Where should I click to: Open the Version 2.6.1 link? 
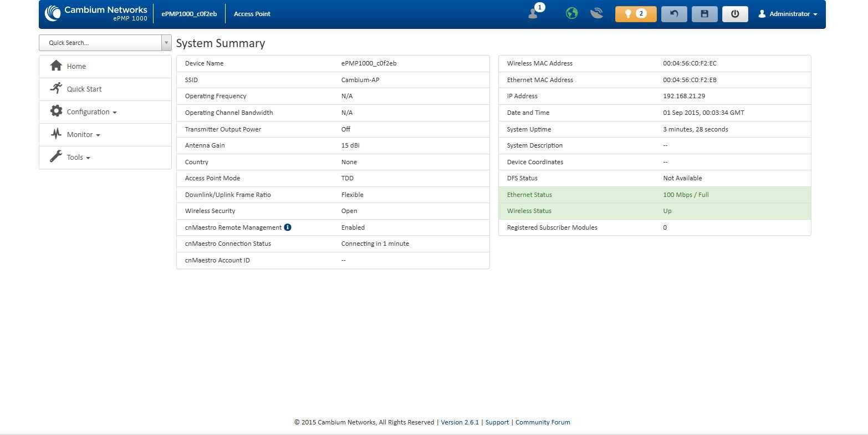click(x=459, y=422)
